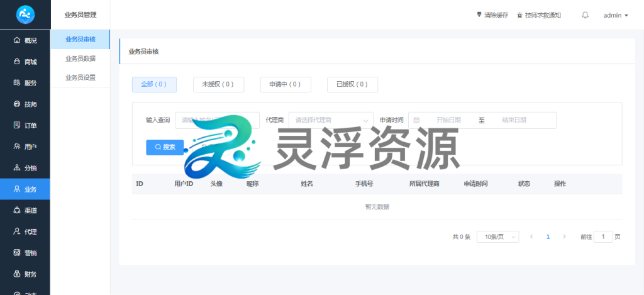Switch to the 已授权 (0) tab

[x=352, y=84]
